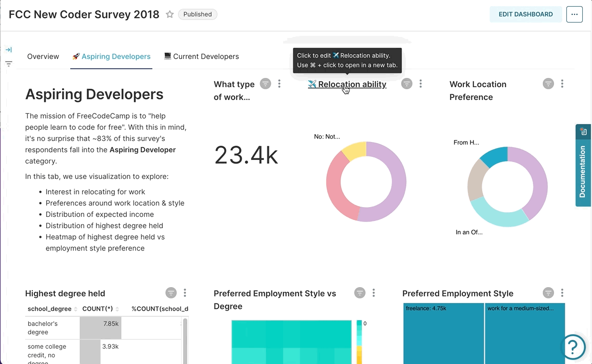Switch to the Overview tab
The image size is (592, 364).
pos(43,56)
